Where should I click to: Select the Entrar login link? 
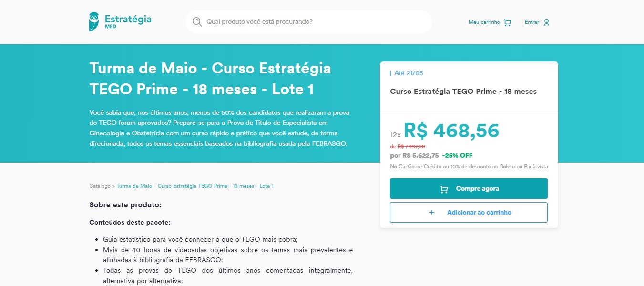[x=532, y=22]
